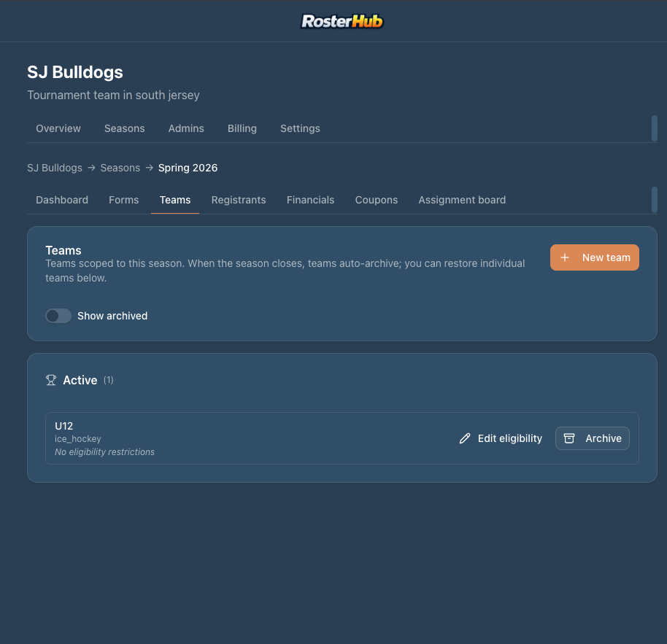
Task: Open the Forms tab
Action: coord(124,200)
